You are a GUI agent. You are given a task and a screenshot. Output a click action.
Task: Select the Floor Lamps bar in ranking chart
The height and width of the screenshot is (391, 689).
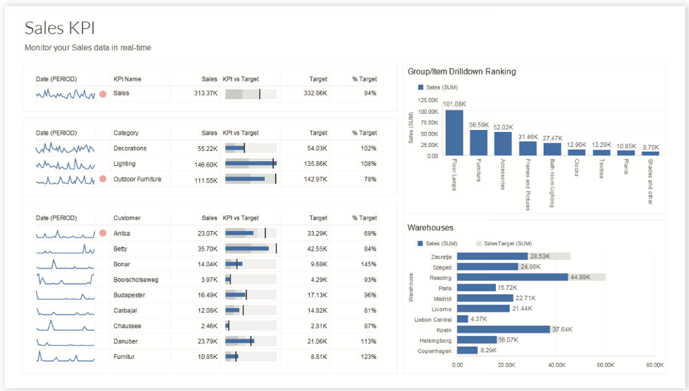click(x=454, y=132)
